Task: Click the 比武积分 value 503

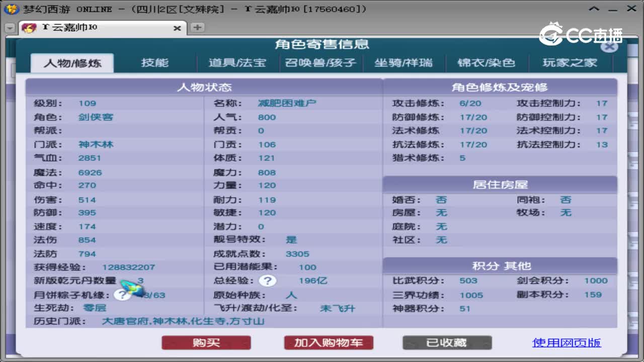Action: click(x=468, y=281)
